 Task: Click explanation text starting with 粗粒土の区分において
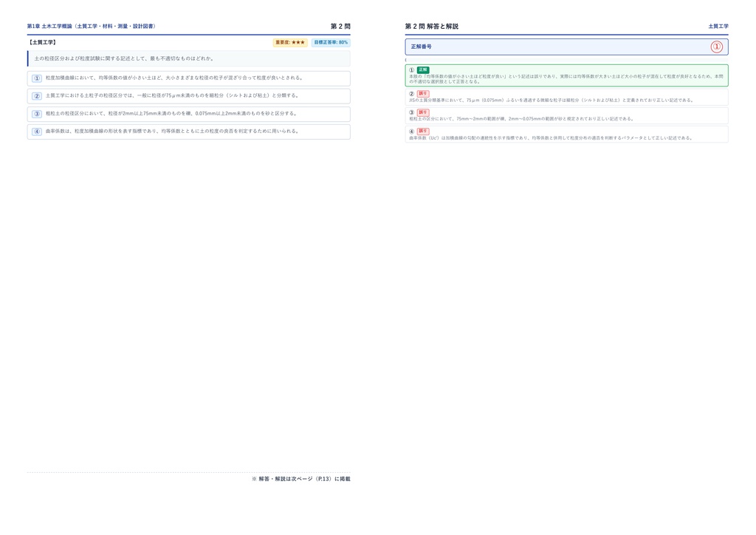pos(522,119)
